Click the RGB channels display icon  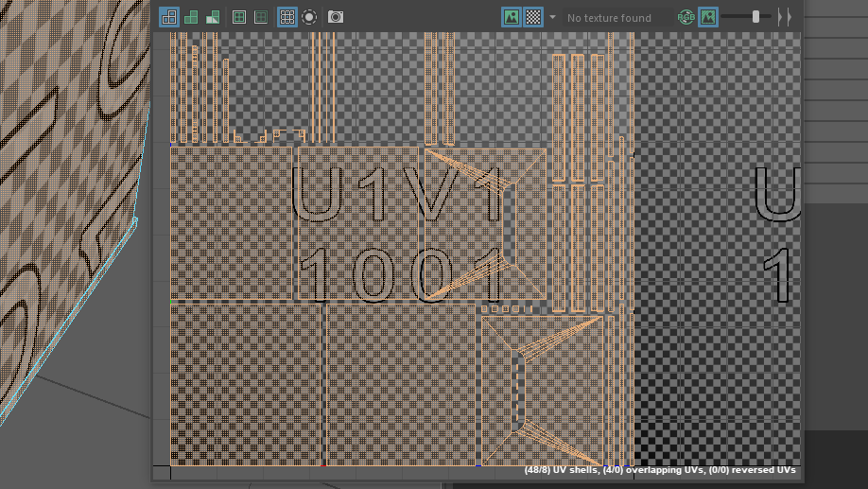[686, 17]
